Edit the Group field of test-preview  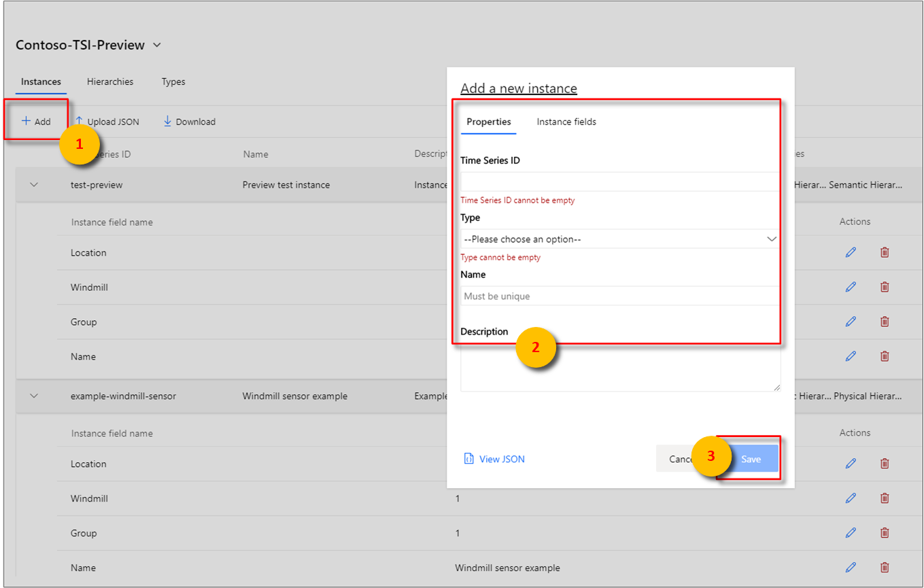tap(851, 322)
